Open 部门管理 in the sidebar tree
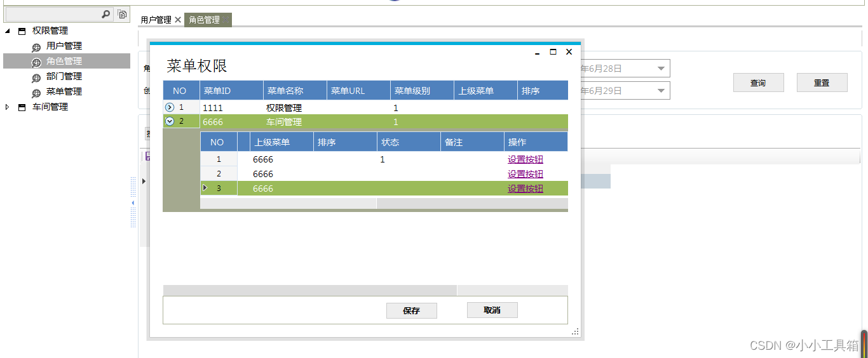The height and width of the screenshot is (358, 868). pyautogui.click(x=64, y=76)
